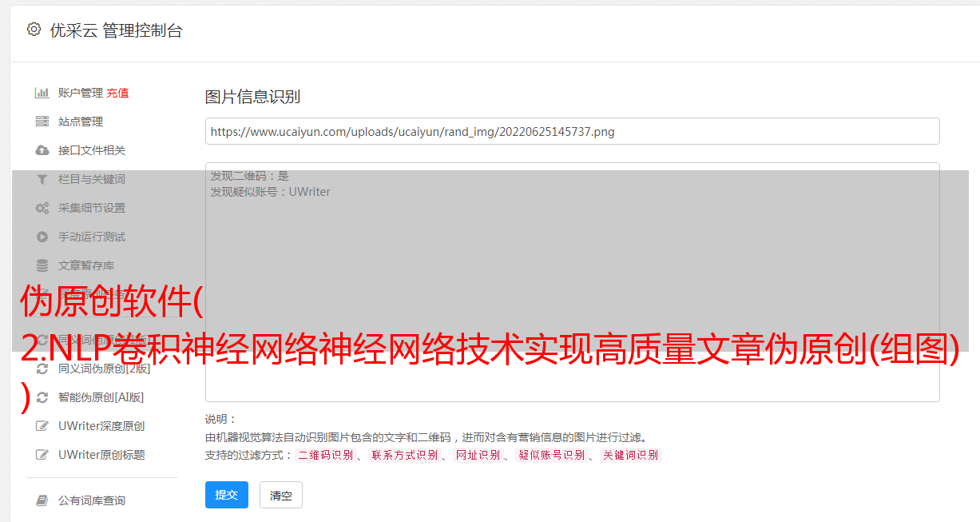Screen dimensions: 980x522
Task: Click the 支持的过滤方式： label
Action: tap(248, 455)
